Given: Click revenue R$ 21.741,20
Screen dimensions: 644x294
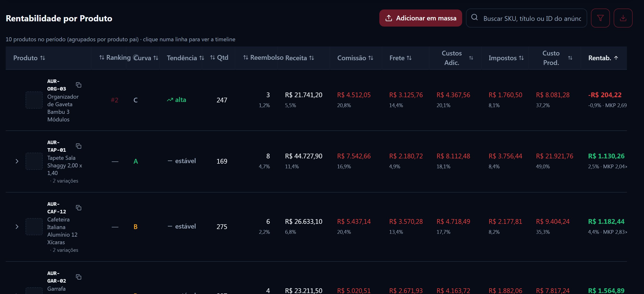Looking at the screenshot, I should (x=304, y=95).
